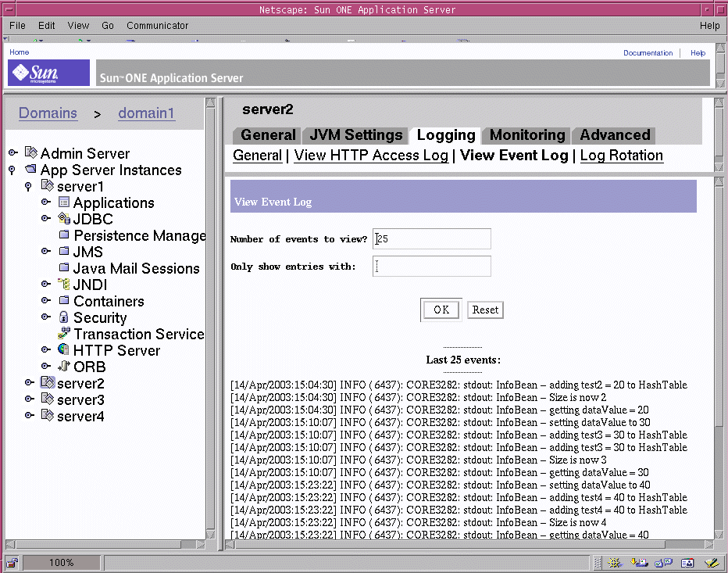Switch to the Advanced tab
Screen dimensions: 728x573
click(615, 135)
